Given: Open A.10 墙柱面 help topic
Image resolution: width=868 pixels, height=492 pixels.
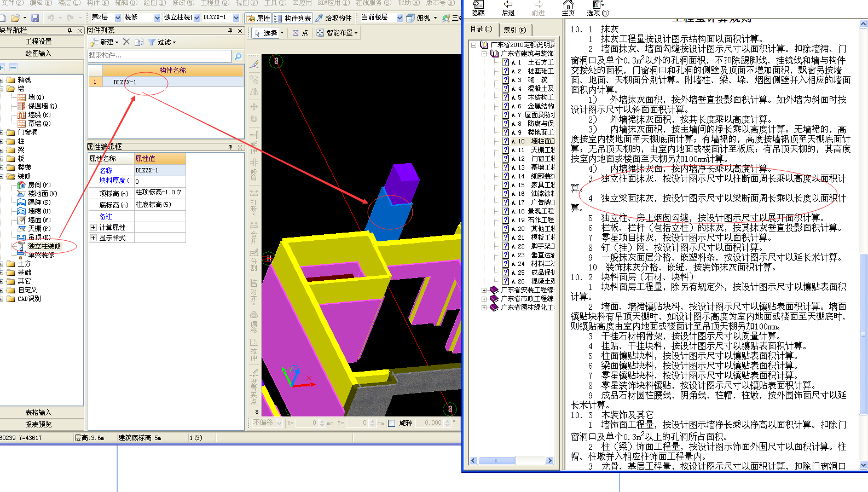Looking at the screenshot, I should 533,141.
